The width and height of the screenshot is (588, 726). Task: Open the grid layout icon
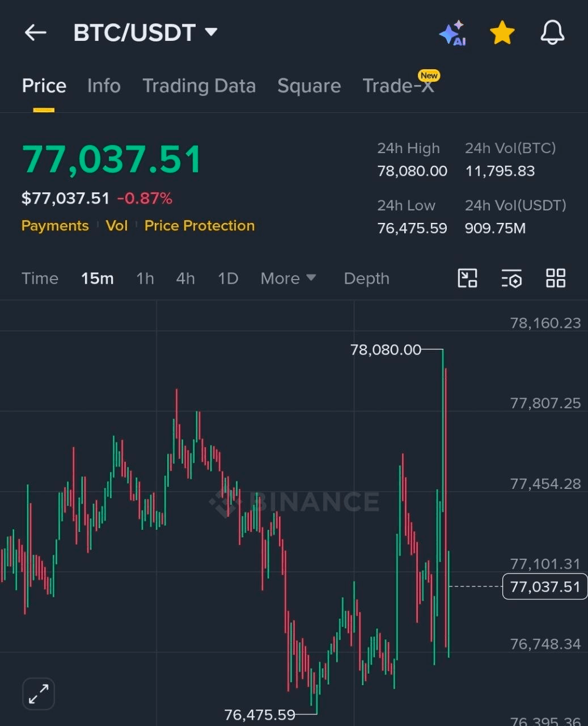pos(556,278)
